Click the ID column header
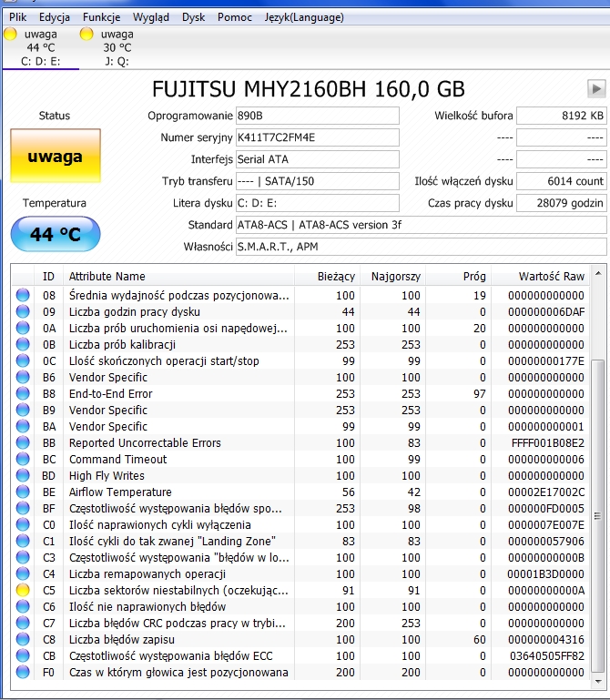 (x=48, y=277)
